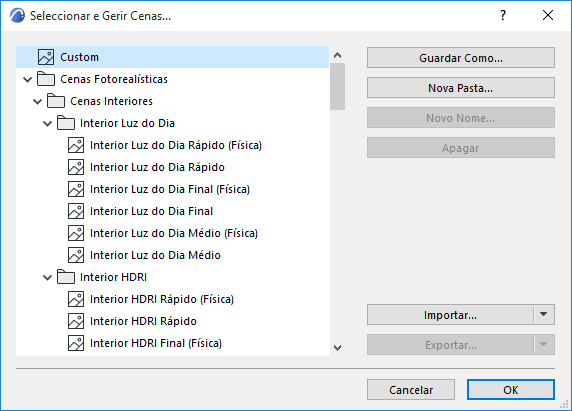Select the Custom scene row
This screenshot has width=572, height=411.
pos(173,57)
